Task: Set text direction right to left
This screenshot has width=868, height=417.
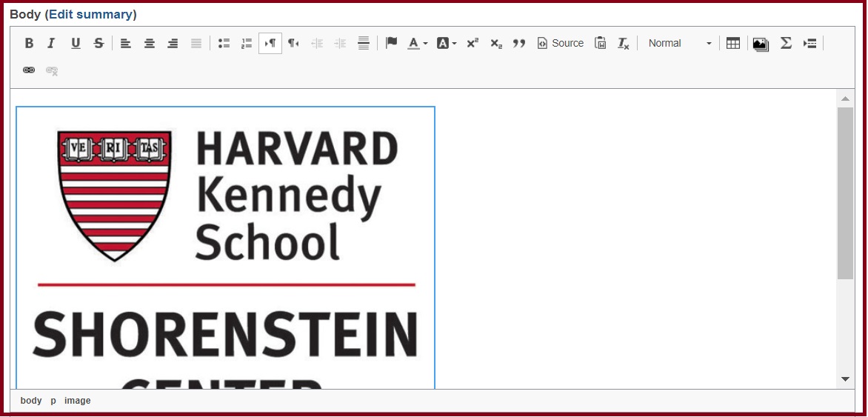Action: [x=293, y=43]
